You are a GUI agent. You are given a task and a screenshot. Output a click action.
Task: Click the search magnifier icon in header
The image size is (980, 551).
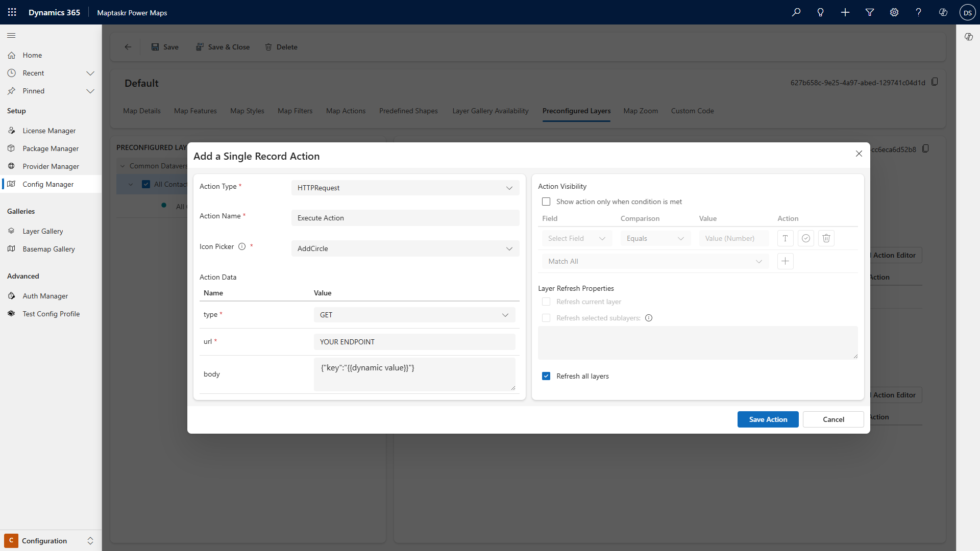(x=796, y=12)
